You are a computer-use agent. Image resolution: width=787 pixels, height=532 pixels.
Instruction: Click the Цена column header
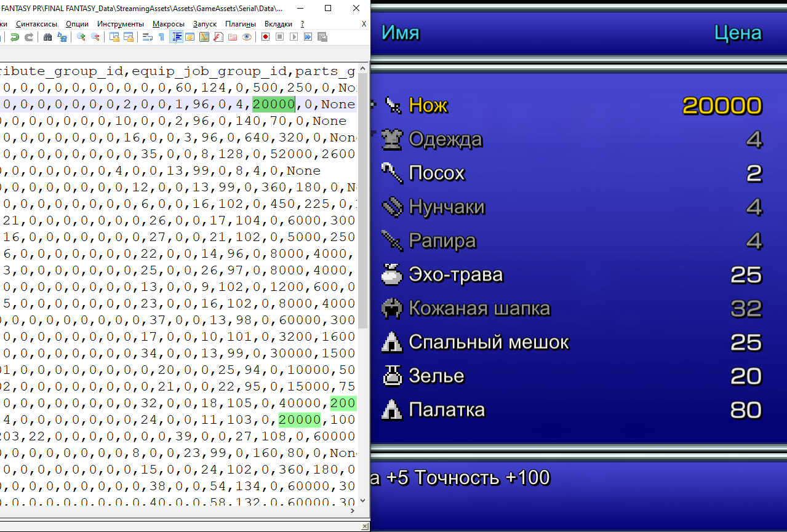pyautogui.click(x=738, y=32)
